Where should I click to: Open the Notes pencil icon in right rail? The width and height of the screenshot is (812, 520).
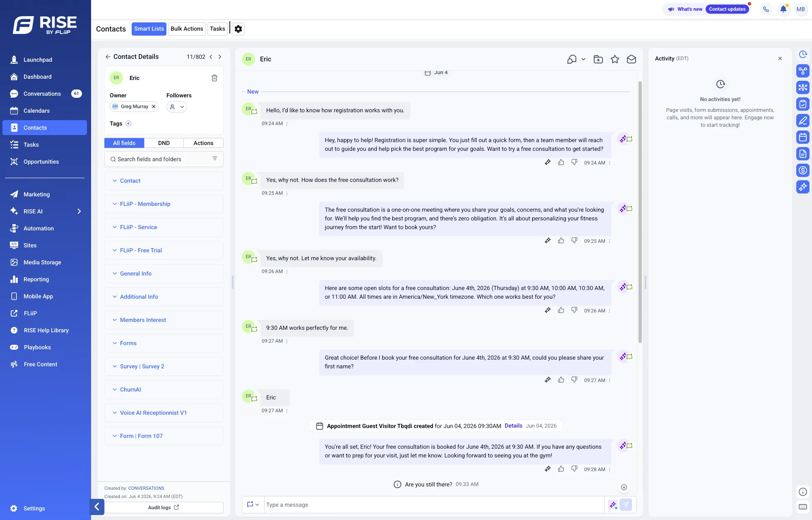pyautogui.click(x=803, y=121)
